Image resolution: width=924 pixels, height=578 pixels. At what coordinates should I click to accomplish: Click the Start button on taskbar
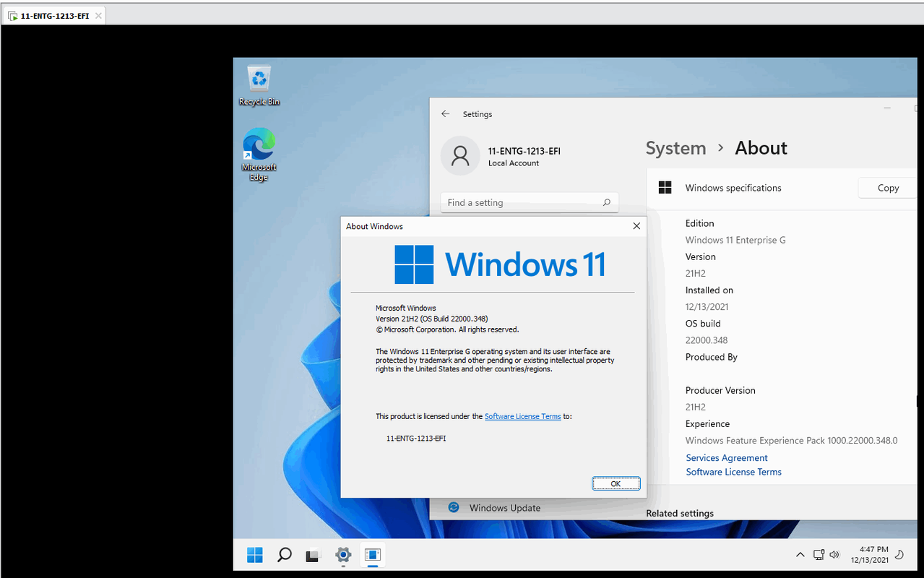coord(255,555)
